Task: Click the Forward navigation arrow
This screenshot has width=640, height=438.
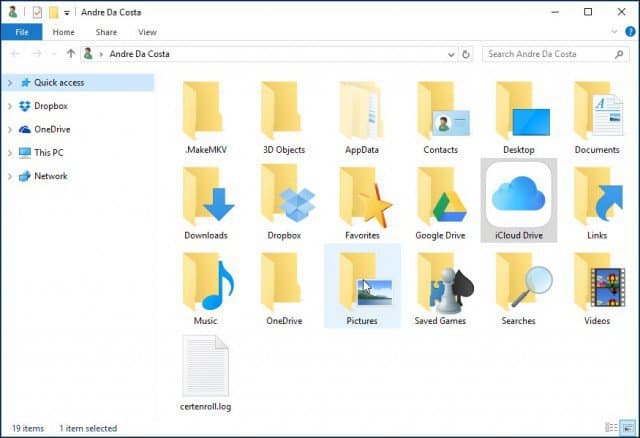Action: pyautogui.click(x=37, y=53)
